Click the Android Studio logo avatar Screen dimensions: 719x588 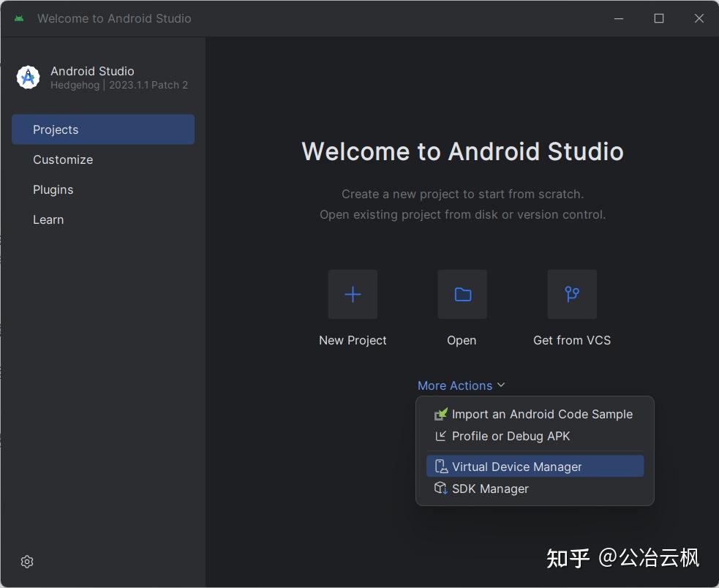tap(28, 77)
